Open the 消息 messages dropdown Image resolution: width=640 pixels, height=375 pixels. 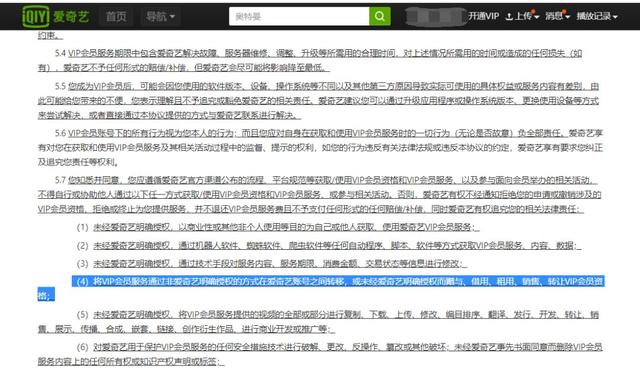(558, 16)
